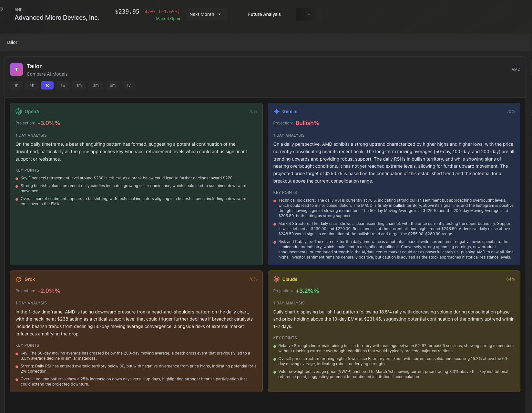This screenshot has width=532, height=413.
Task: Click the Market Open status label
Action: click(x=168, y=19)
